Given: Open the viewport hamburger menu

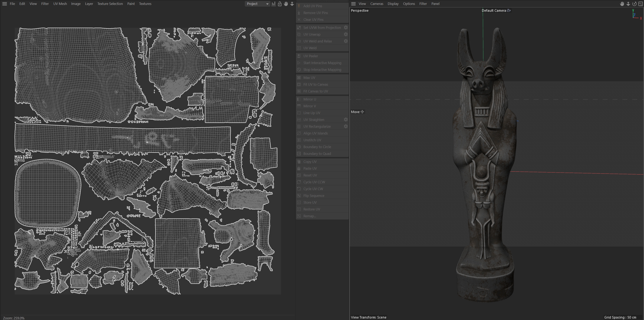Looking at the screenshot, I should pyautogui.click(x=353, y=4).
